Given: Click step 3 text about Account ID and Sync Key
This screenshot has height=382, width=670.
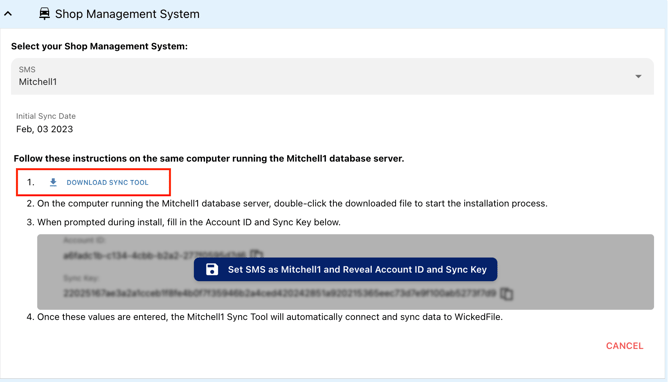Looking at the screenshot, I should click(189, 222).
